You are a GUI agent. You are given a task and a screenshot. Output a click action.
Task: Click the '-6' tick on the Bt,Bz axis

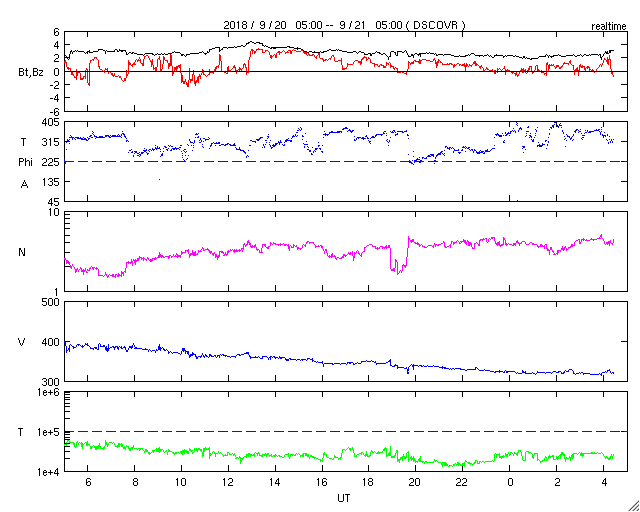(55, 111)
